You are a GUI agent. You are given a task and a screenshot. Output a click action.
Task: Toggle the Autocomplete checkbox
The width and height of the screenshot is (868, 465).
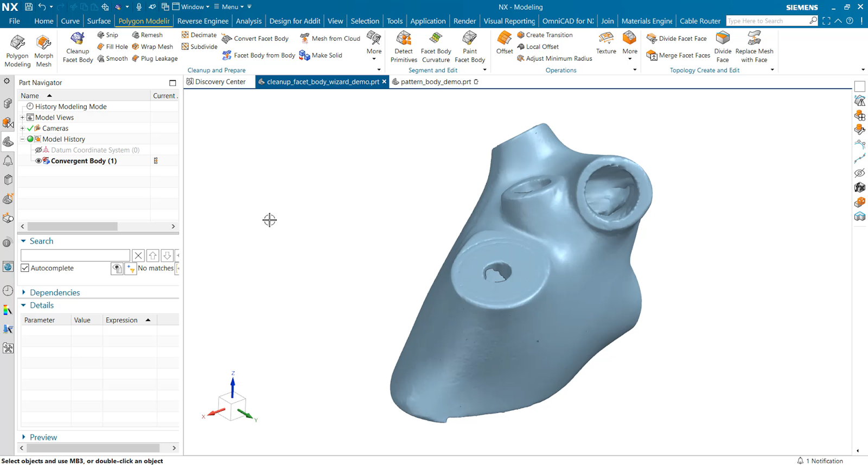point(25,268)
